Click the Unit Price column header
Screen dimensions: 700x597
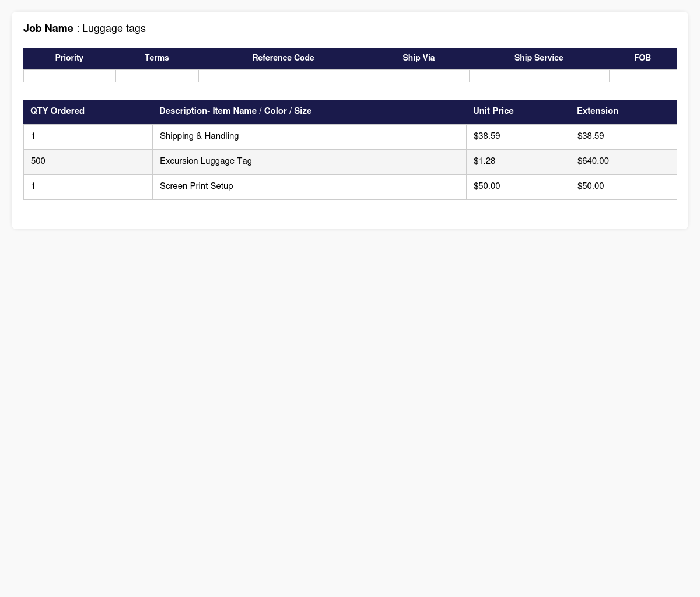(x=494, y=111)
